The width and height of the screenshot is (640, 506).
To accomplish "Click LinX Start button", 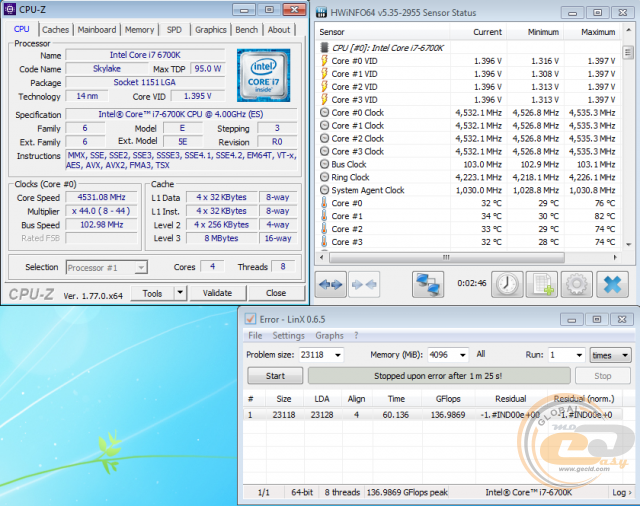I will point(276,376).
